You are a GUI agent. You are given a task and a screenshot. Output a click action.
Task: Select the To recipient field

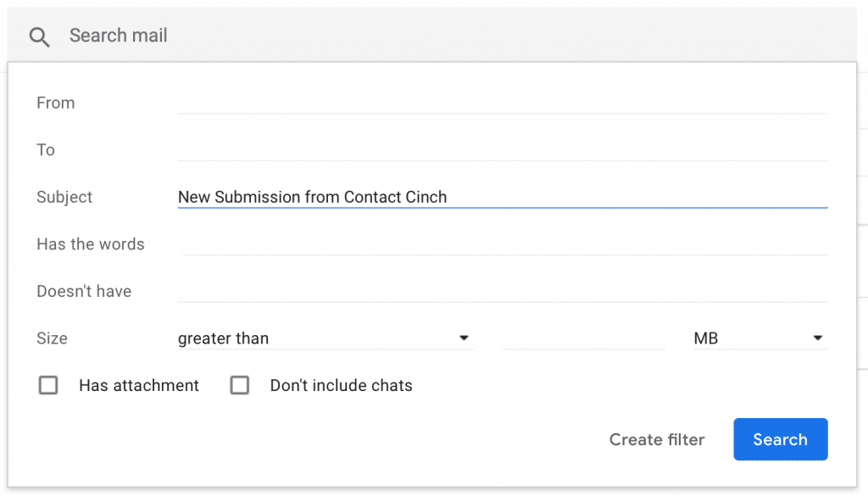[502, 150]
